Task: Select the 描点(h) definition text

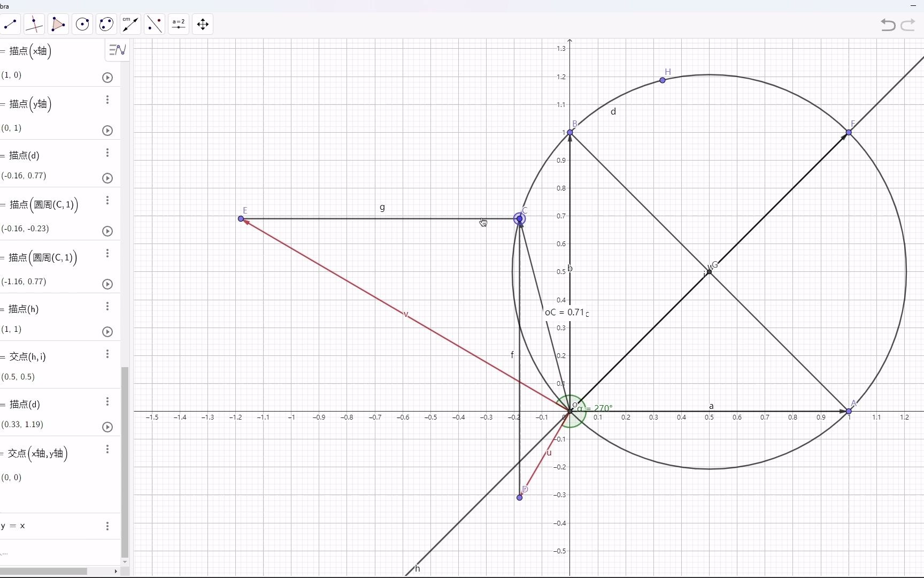Action: (24, 309)
